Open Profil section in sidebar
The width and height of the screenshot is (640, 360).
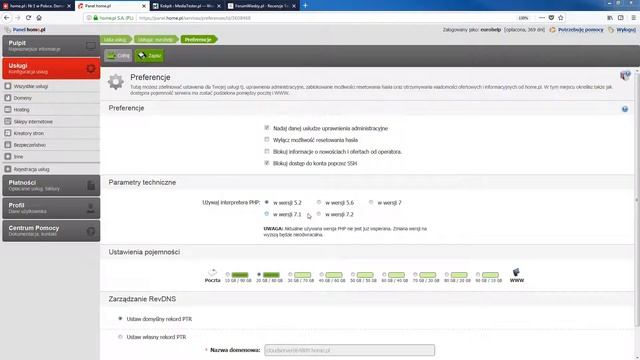pos(51,209)
